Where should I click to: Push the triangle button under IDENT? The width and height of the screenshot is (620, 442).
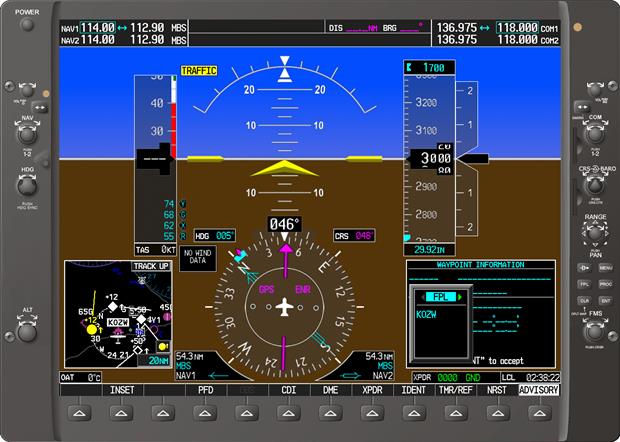(414, 413)
